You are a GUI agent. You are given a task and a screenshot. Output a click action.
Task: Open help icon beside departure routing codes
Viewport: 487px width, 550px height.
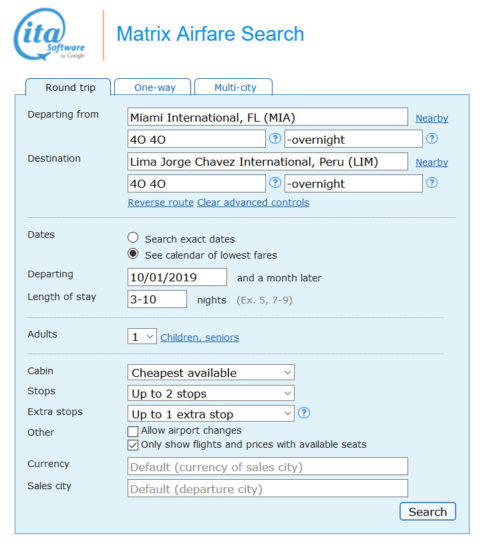[x=275, y=139]
